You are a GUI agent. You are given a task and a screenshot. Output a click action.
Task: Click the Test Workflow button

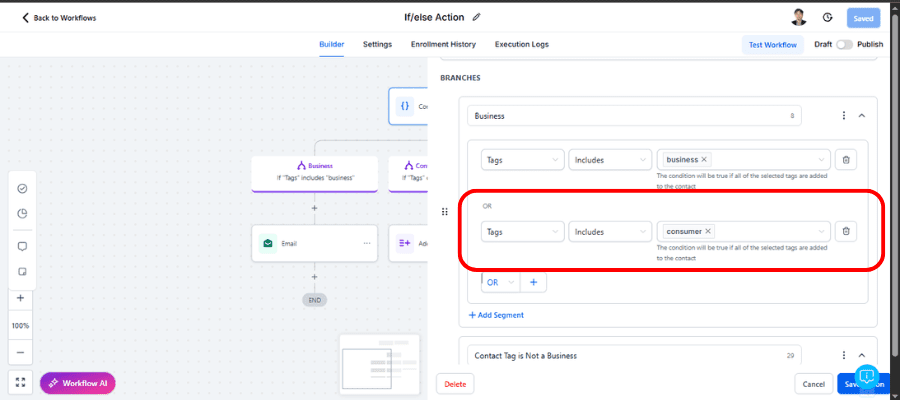pos(773,45)
